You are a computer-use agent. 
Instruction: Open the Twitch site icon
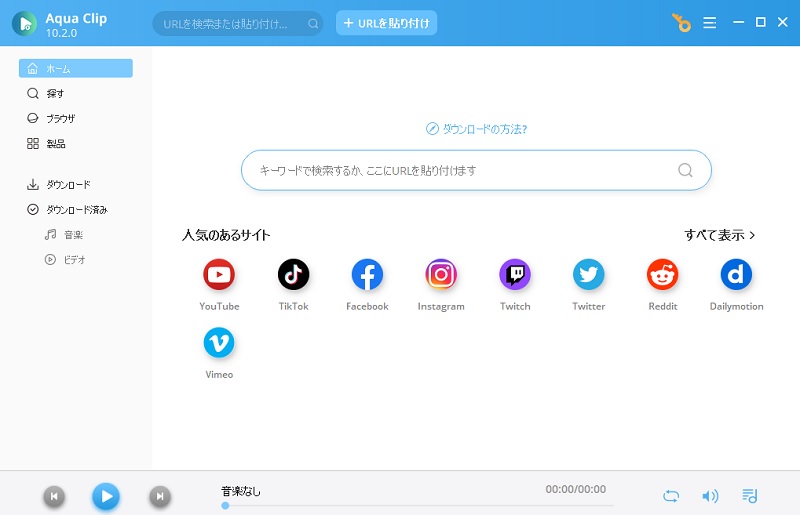pyautogui.click(x=515, y=275)
